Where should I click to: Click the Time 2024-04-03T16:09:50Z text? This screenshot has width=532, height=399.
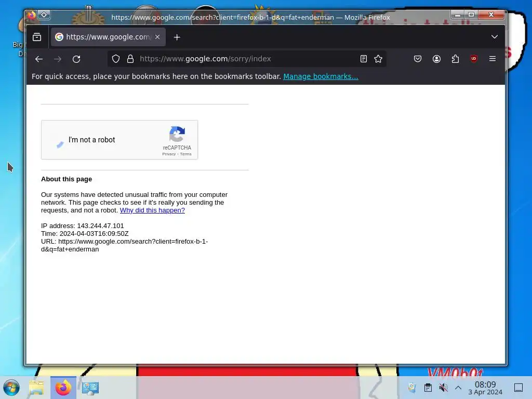tap(85, 234)
